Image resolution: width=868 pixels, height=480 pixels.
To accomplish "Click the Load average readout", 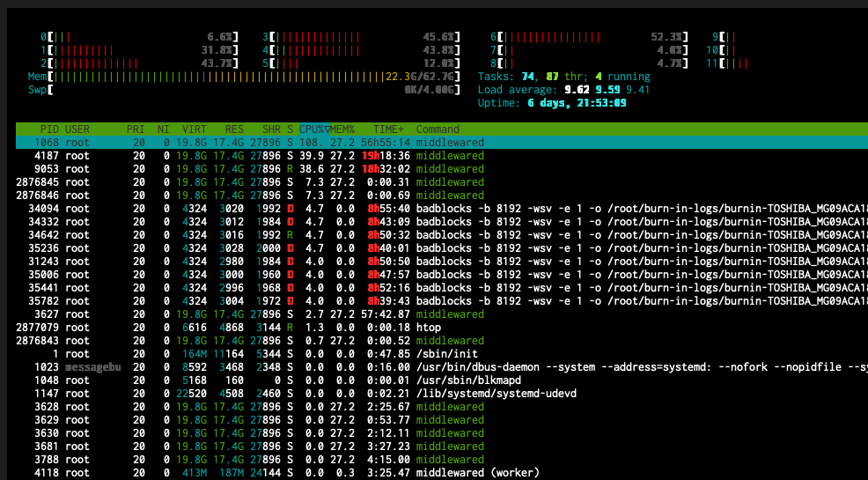I will [x=563, y=90].
